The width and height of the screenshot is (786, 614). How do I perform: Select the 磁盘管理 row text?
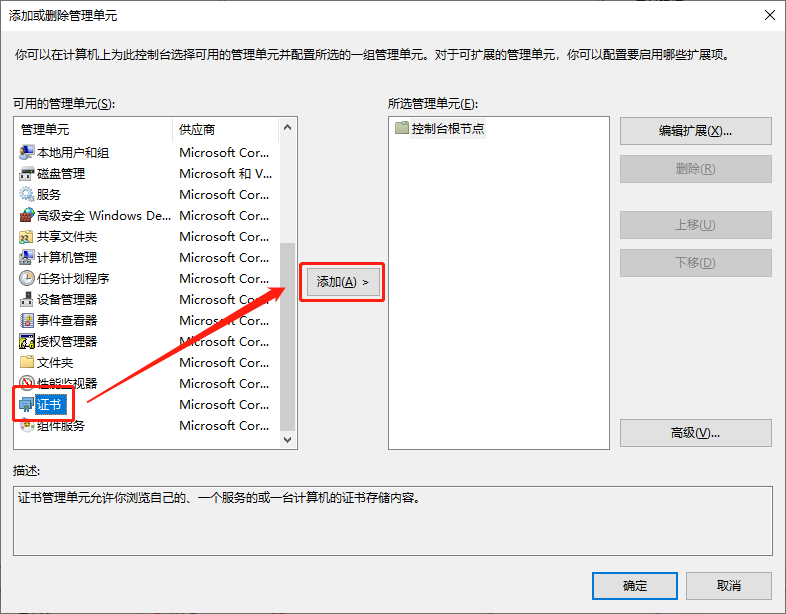tap(61, 174)
